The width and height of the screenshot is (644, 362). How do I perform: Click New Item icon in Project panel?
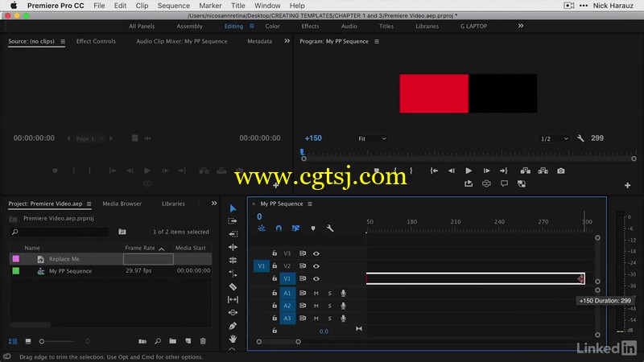[188, 341]
